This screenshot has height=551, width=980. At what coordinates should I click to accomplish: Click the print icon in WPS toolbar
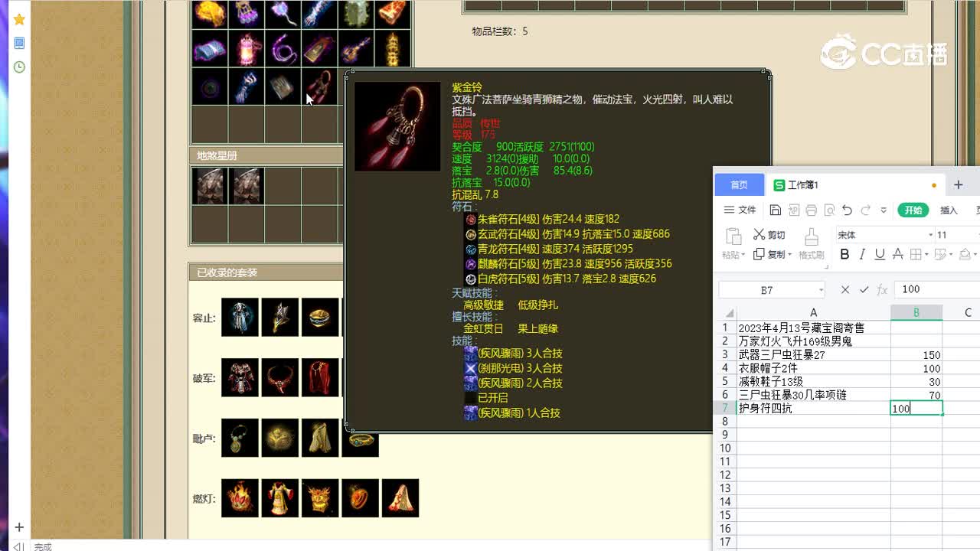click(x=812, y=210)
